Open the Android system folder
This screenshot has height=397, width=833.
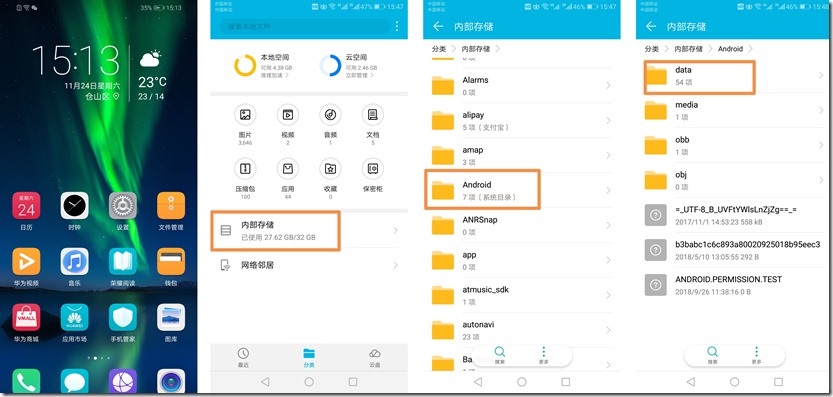click(521, 190)
